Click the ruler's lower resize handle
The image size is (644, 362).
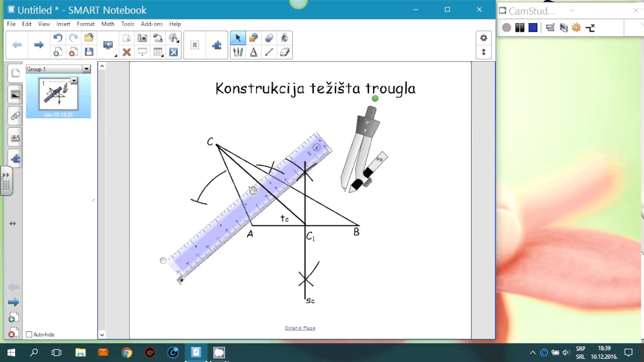tap(180, 281)
